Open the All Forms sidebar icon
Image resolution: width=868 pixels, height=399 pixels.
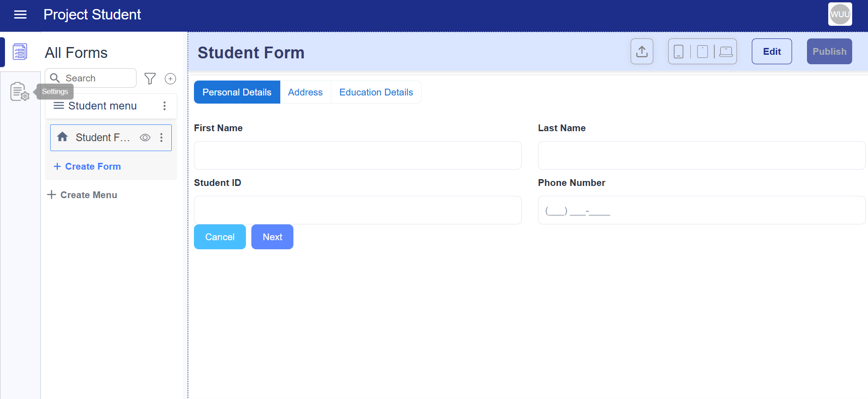(x=20, y=52)
